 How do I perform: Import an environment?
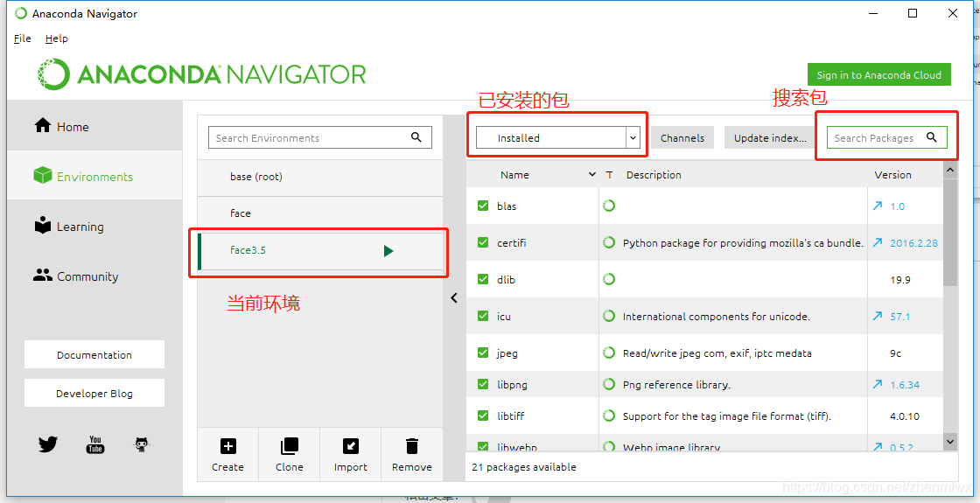coord(351,454)
